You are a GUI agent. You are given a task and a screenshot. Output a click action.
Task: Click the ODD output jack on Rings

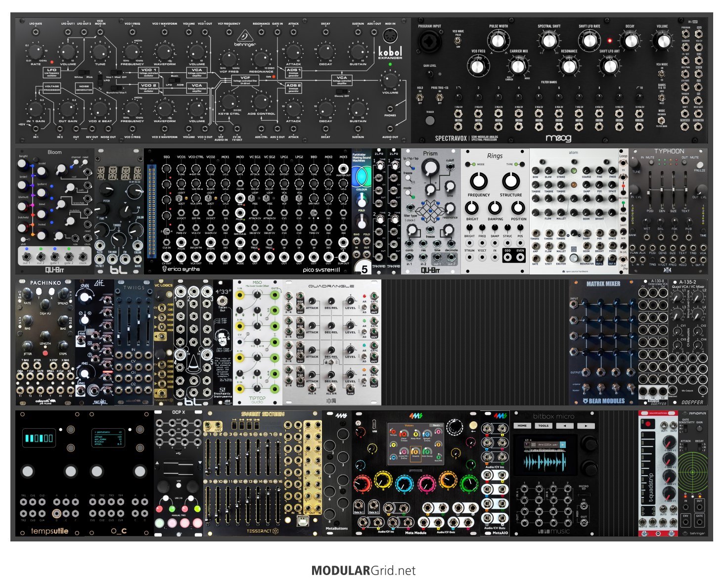point(507,258)
